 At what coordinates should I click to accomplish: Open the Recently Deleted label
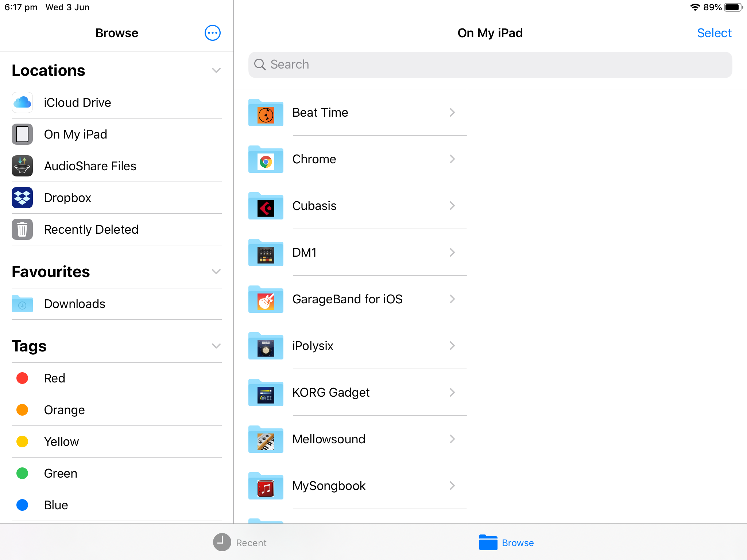(x=91, y=230)
